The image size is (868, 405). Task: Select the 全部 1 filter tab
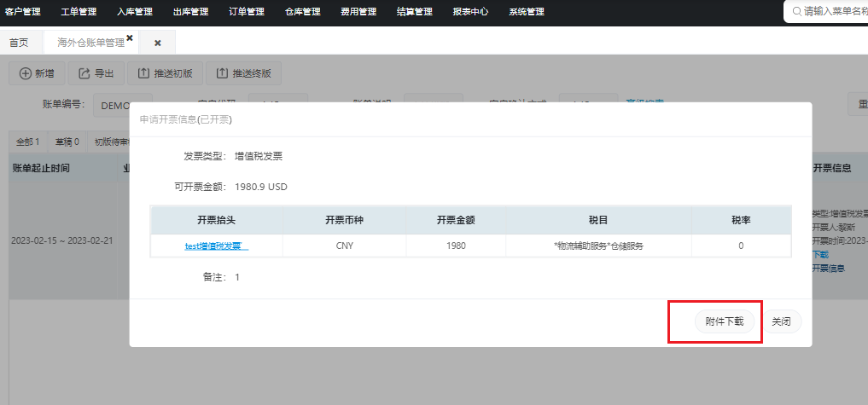click(27, 142)
